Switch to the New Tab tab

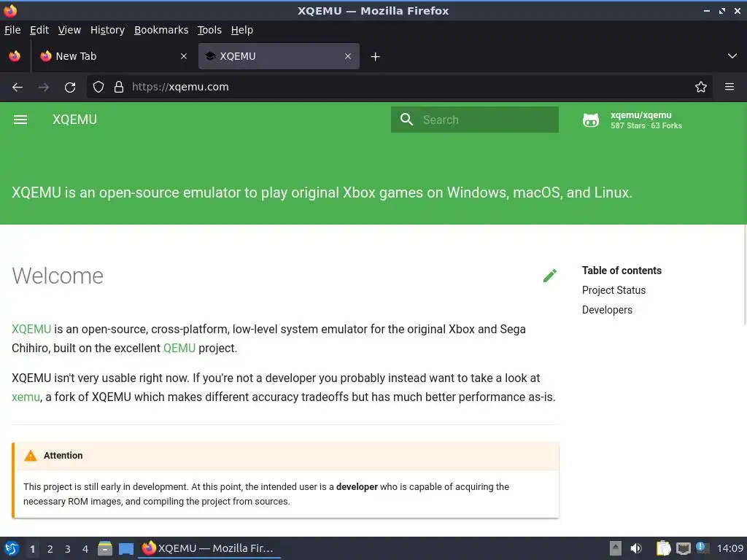[x=113, y=56]
